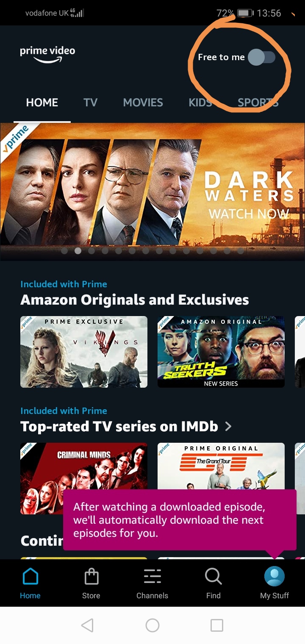The height and width of the screenshot is (644, 305).
Task: Select the third carousel page dot
Action: 91,251
